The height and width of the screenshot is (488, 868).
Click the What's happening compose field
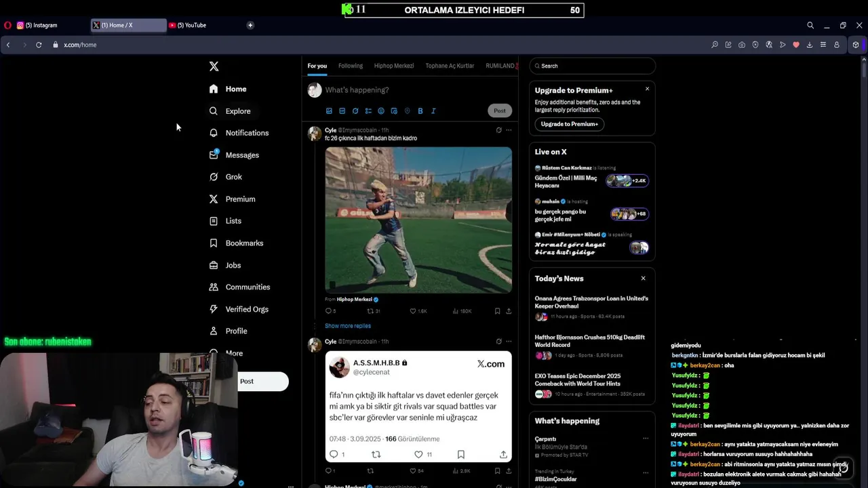[417, 90]
